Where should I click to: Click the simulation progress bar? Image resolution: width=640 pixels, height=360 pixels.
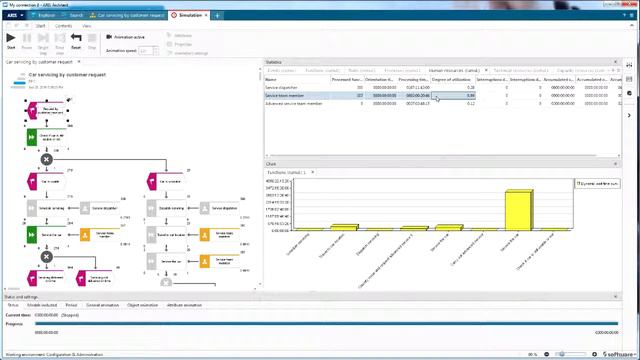tap(327, 324)
